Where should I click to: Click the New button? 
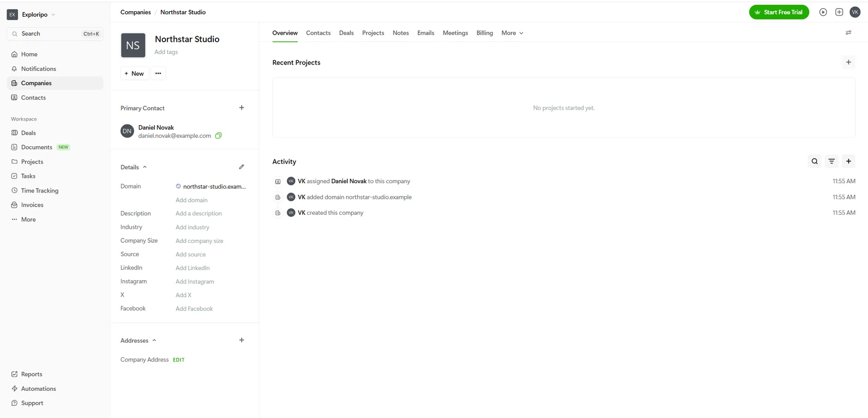[x=134, y=73]
